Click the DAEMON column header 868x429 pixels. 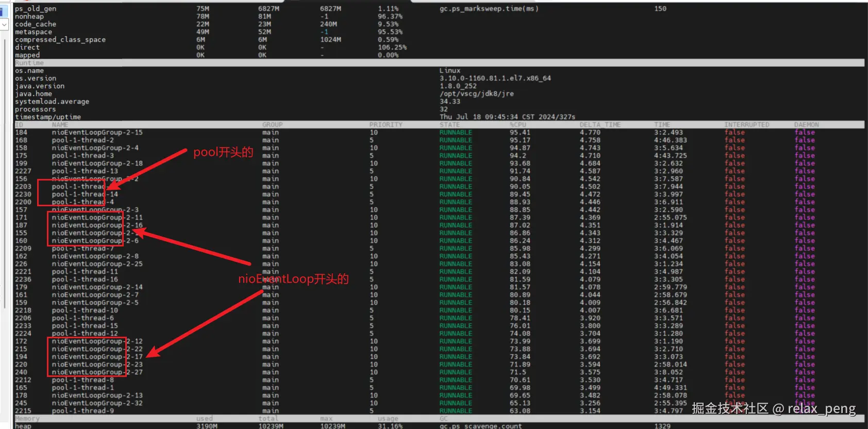coord(806,125)
